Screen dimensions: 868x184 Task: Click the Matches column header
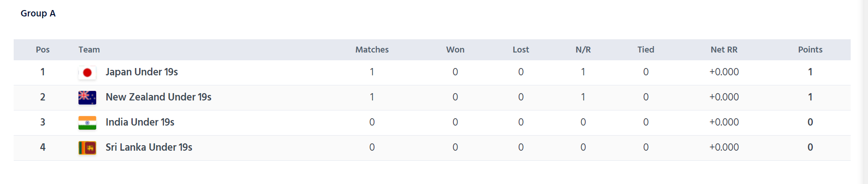pyautogui.click(x=372, y=50)
